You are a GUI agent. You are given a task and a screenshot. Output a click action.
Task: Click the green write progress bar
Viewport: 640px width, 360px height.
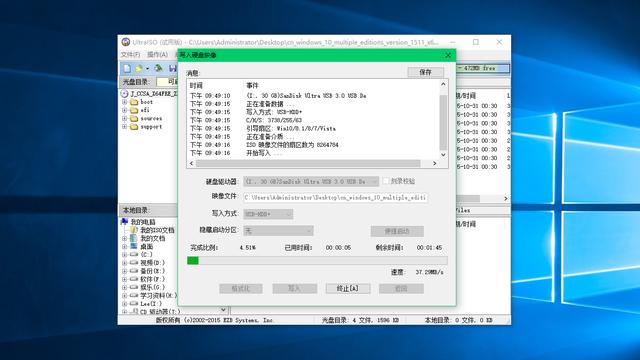(x=317, y=260)
